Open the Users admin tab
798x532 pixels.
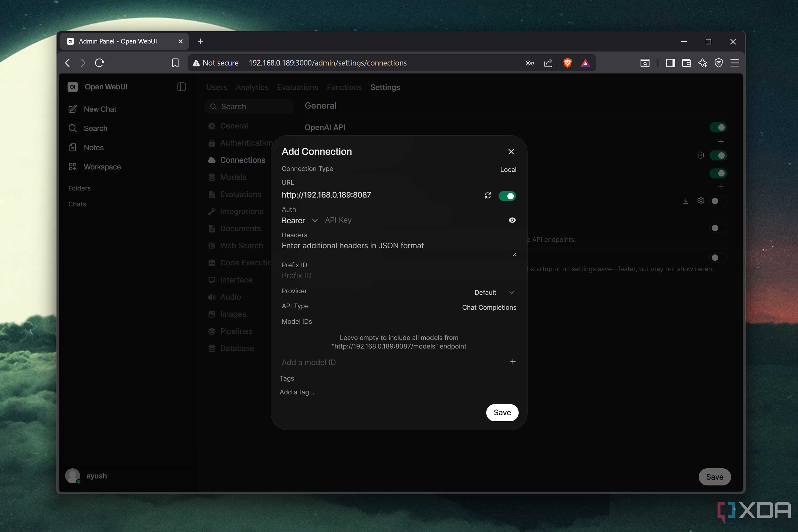(x=216, y=87)
